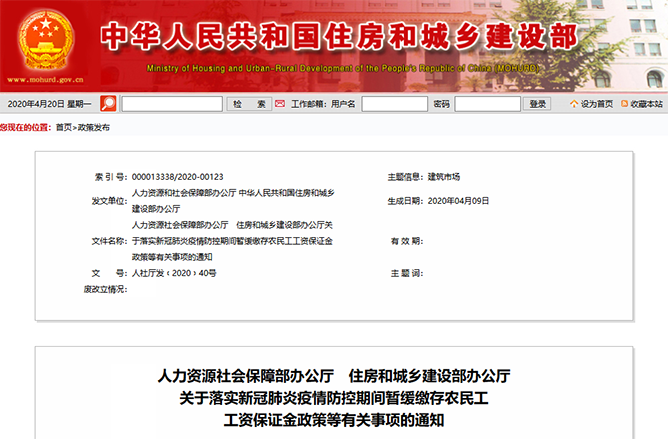Click the RSS icon beside 收藏本站
The height and width of the screenshot is (439, 668).
pyautogui.click(x=625, y=104)
